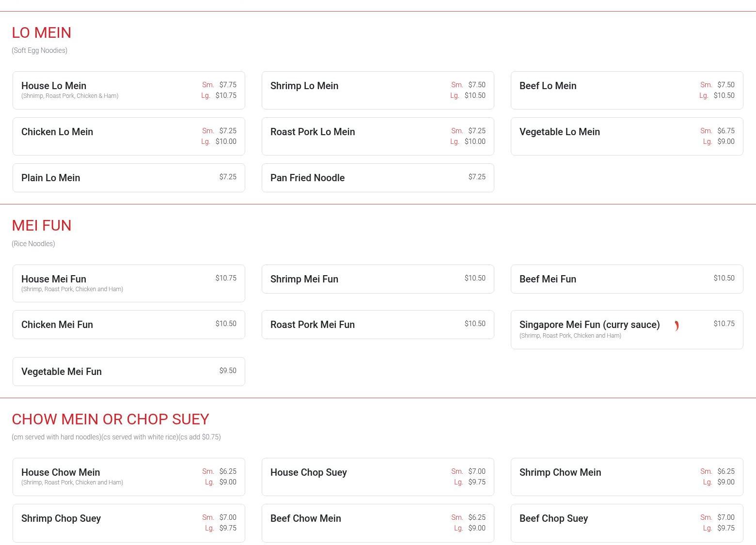
Task: Open the Beef Mei Fun menu item
Action: click(627, 279)
